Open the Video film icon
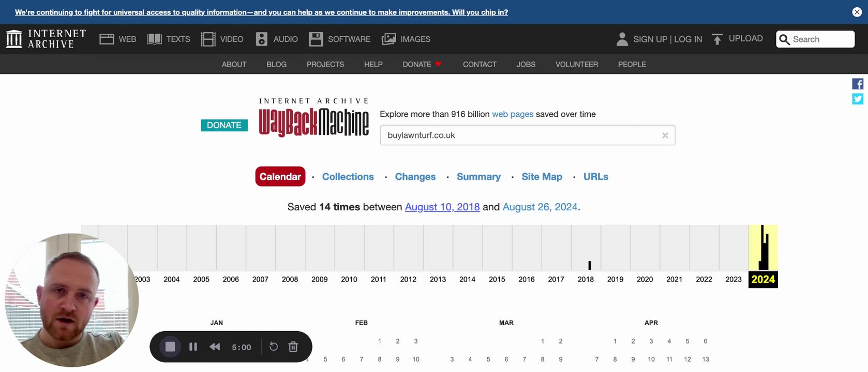Image resolution: width=868 pixels, height=372 pixels. click(208, 39)
